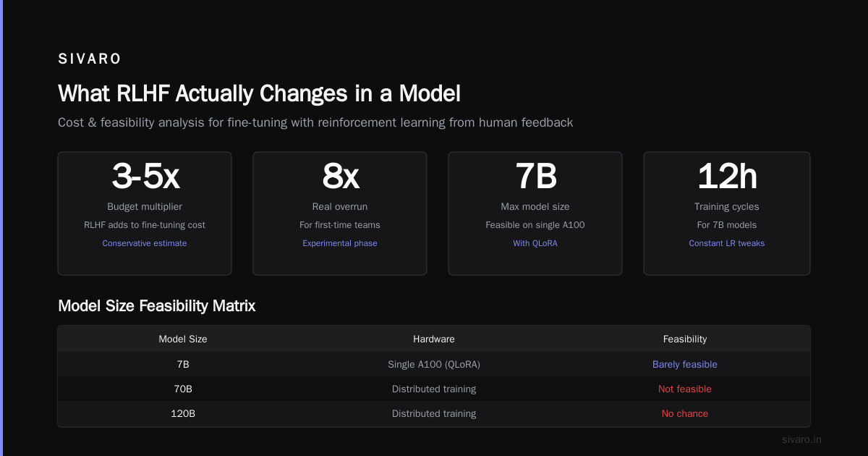This screenshot has height=456, width=868.
Task: Click the Model Size column header
Action: click(183, 339)
